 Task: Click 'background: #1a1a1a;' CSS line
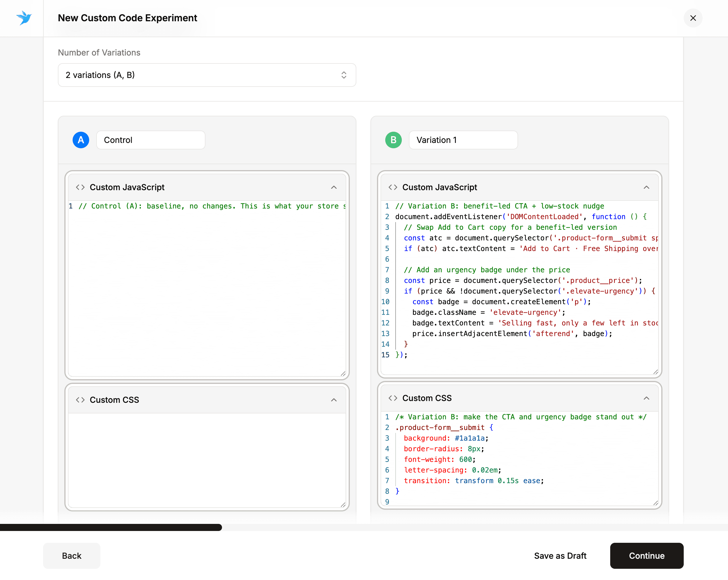[x=446, y=438]
